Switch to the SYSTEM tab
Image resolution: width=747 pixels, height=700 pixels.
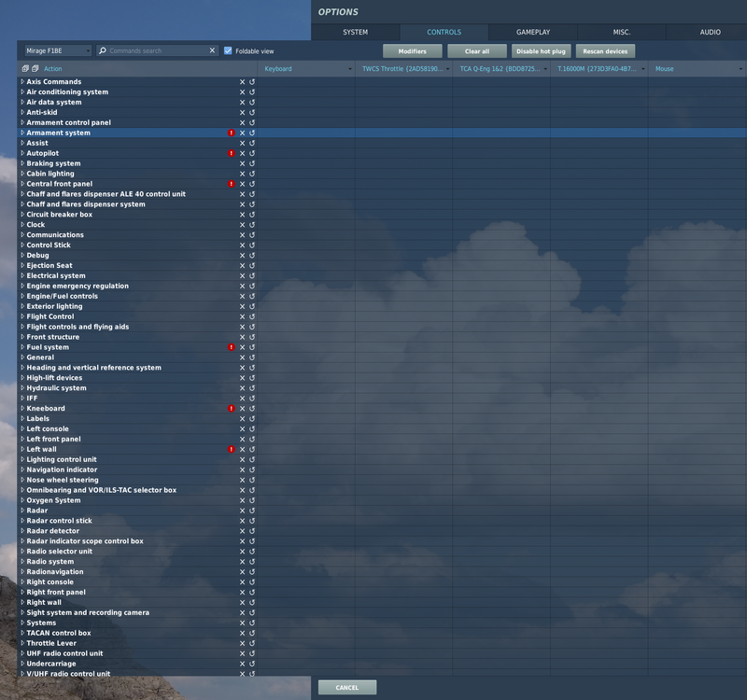coord(356,32)
